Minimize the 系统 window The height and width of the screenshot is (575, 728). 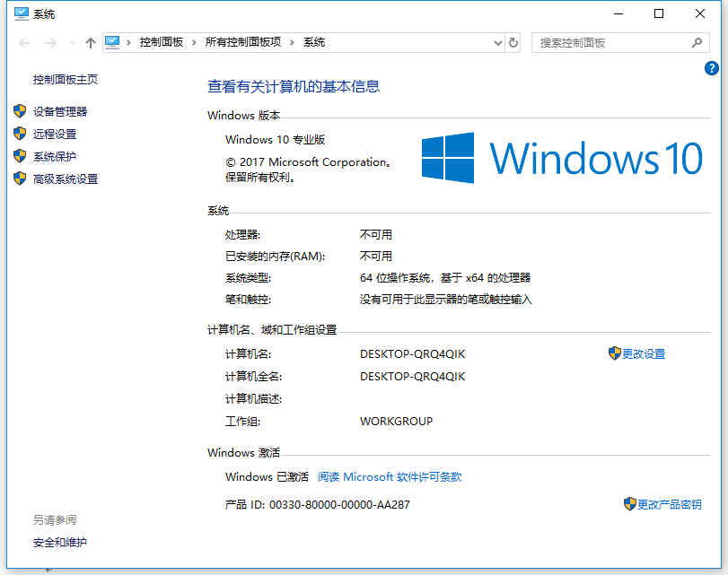pos(618,14)
